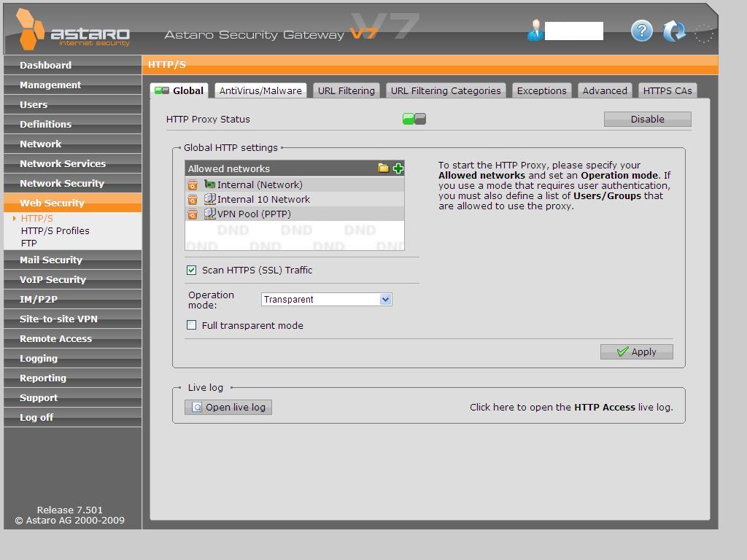Click the help question mark icon
The height and width of the screenshot is (560, 747).
click(641, 31)
